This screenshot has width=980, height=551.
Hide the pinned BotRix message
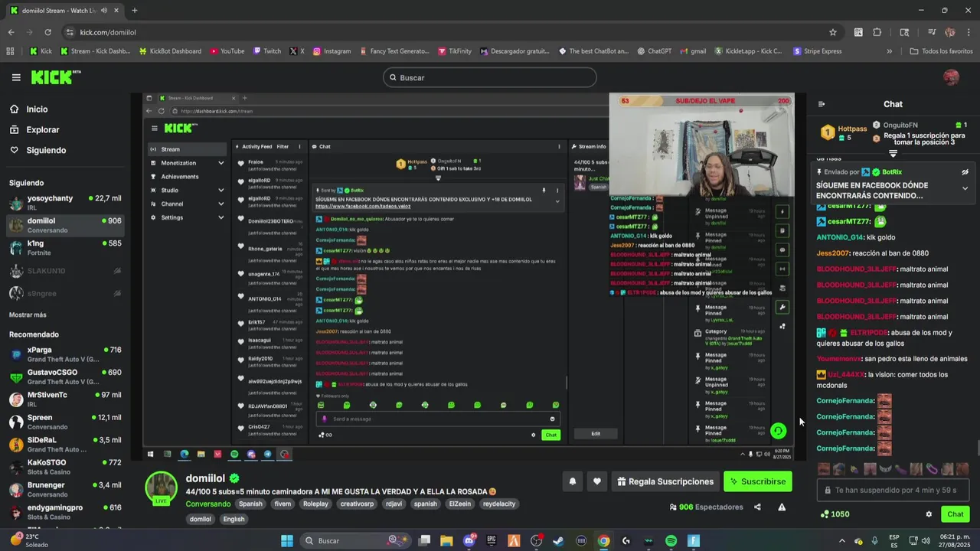(965, 172)
